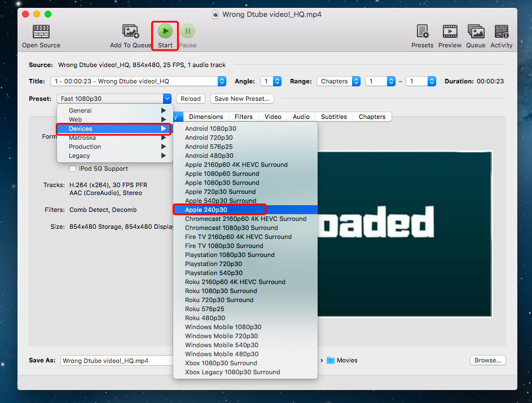Expand the Web preset submenu
Viewport: 532px width, 403px height.
115,119
